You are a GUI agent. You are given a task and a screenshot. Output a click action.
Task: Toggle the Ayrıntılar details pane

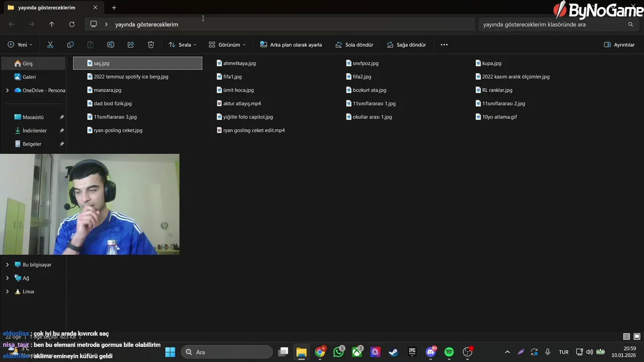point(619,45)
